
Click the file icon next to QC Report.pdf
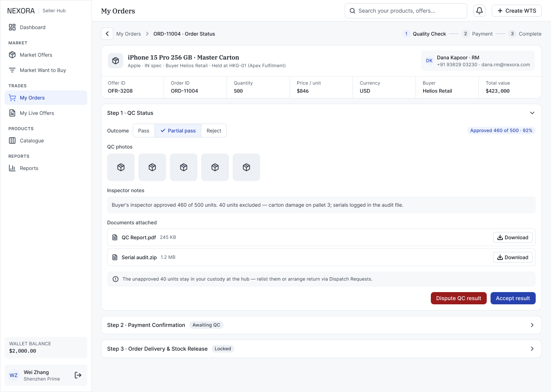(x=115, y=237)
